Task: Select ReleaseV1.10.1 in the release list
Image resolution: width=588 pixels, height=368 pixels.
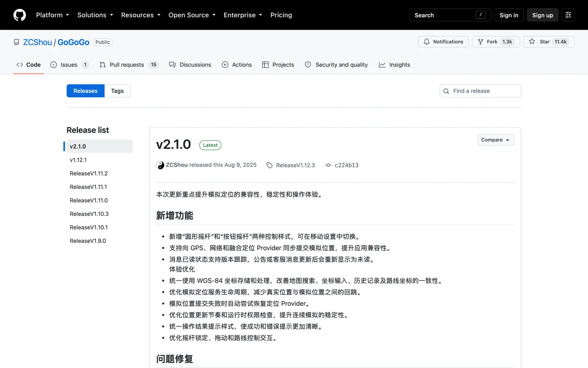Action: pos(100,227)
